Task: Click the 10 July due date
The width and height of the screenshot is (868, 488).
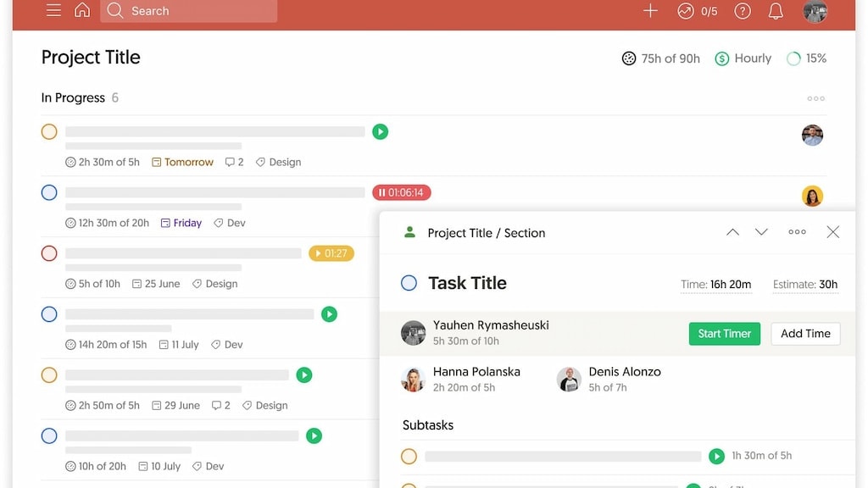Action: click(x=159, y=467)
